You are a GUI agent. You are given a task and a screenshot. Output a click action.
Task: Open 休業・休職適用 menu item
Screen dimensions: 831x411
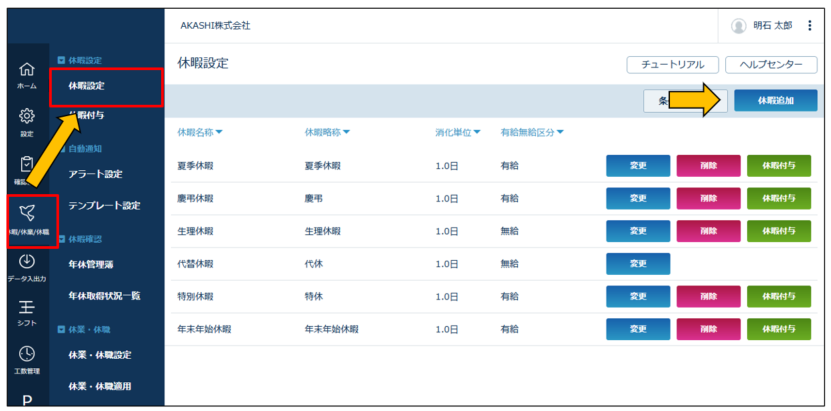pos(100,386)
